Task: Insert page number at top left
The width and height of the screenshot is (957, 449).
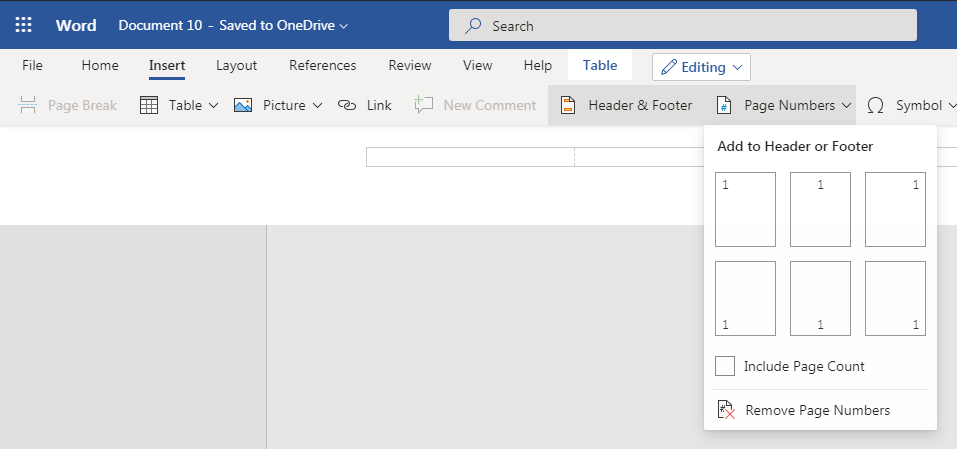Action: coord(745,209)
